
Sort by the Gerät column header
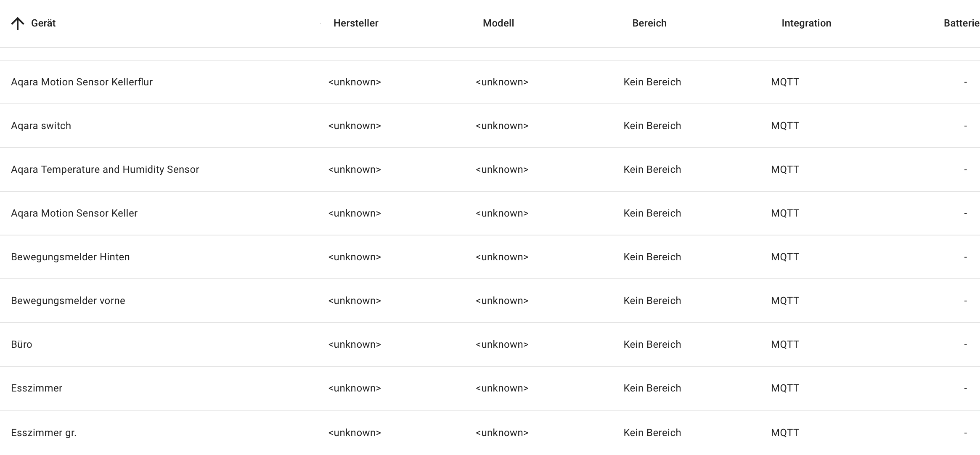point(43,23)
